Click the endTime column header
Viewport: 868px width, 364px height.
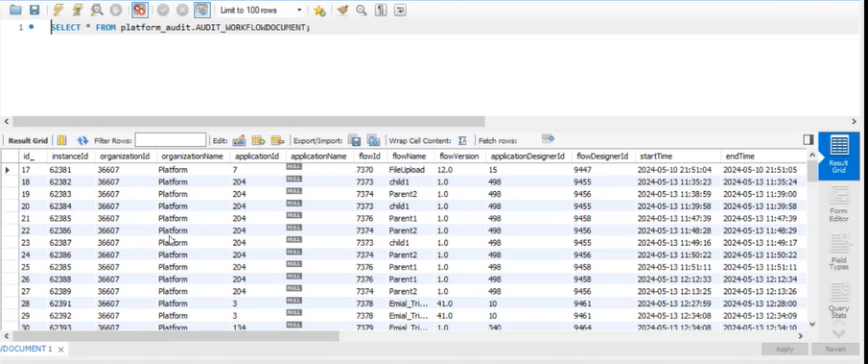point(762,157)
